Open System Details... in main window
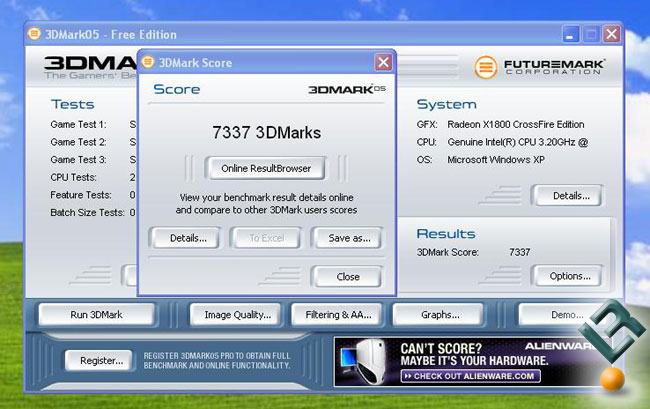 568,196
